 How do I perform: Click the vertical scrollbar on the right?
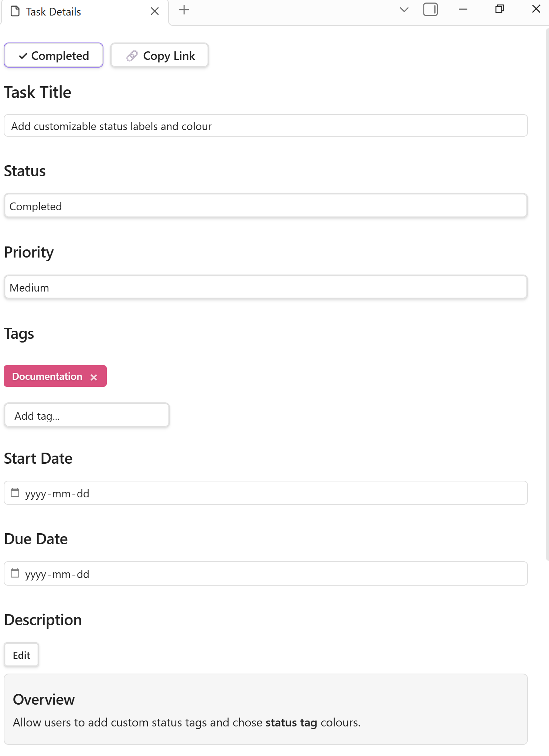547,296
